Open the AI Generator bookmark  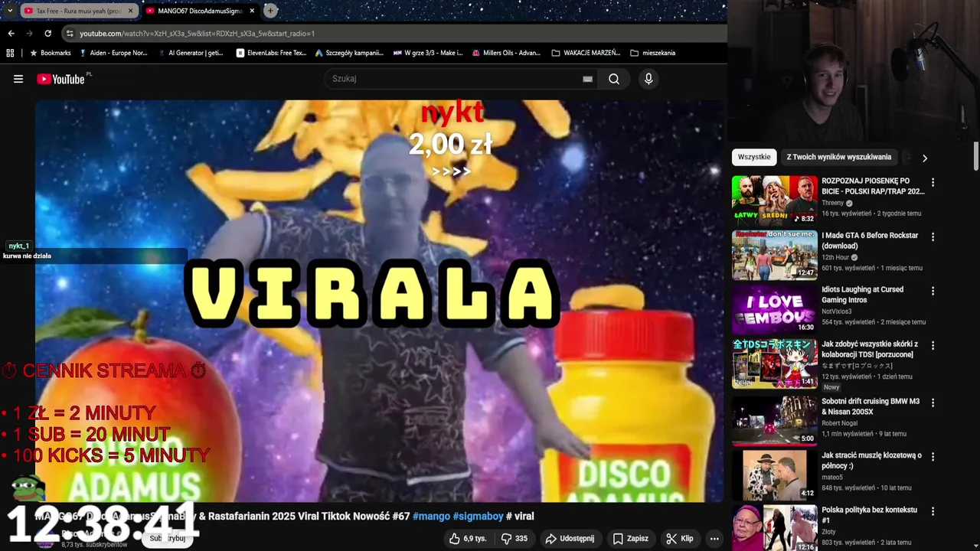tap(191, 53)
